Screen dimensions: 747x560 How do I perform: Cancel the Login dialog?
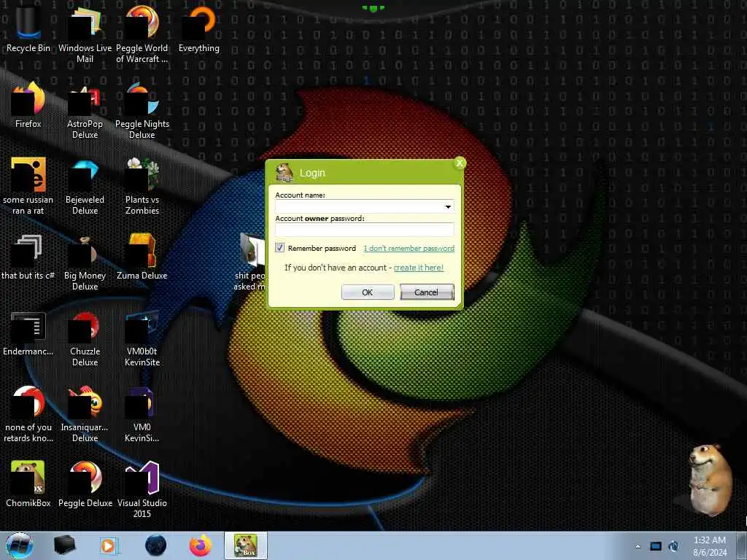[x=426, y=292]
